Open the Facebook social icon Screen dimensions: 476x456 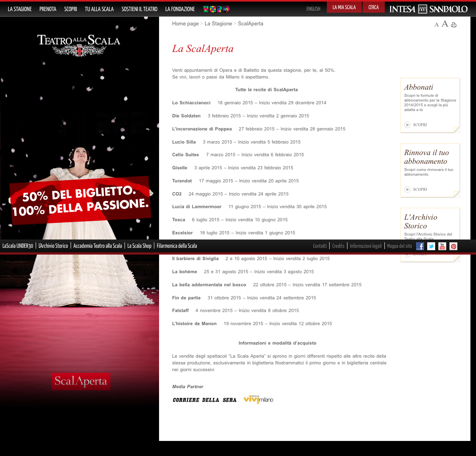[420, 246]
